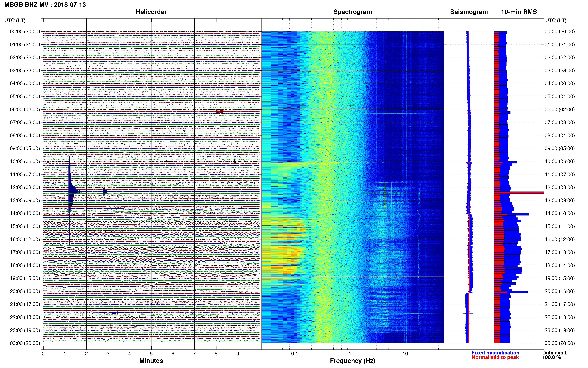Click the tall blue RMS bar at 14:00
The image size is (588, 368).
tap(511, 214)
